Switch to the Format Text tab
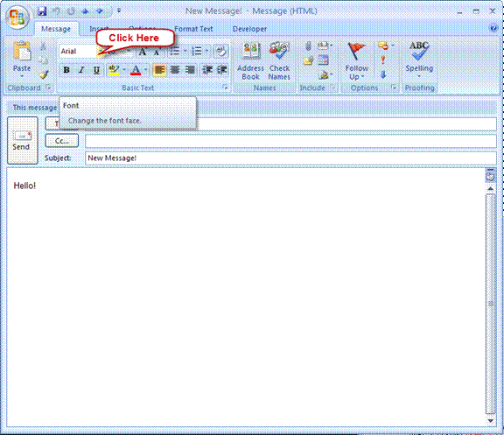The width and height of the screenshot is (504, 435). [193, 29]
